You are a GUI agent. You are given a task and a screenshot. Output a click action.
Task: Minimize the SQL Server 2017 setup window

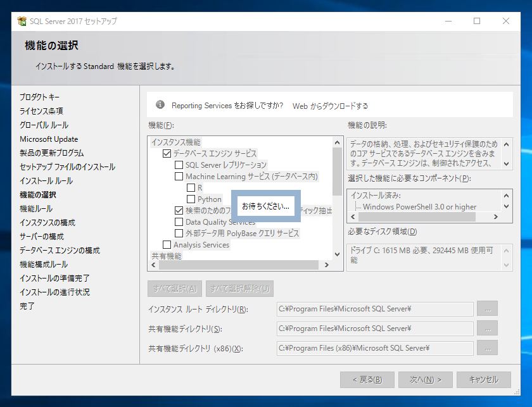click(448, 21)
